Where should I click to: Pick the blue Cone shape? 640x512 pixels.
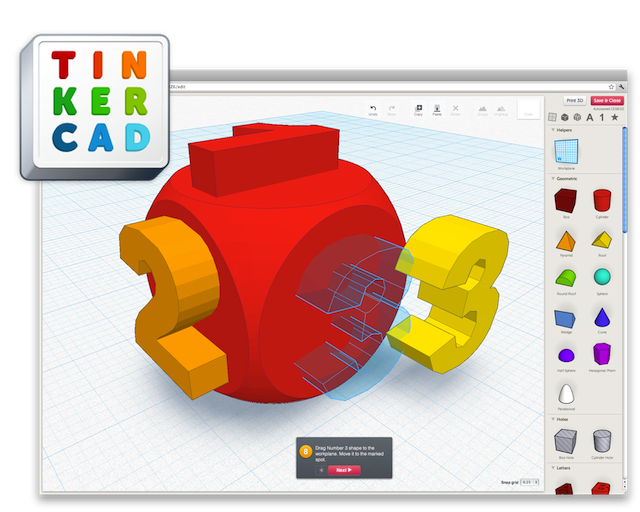[x=602, y=317]
